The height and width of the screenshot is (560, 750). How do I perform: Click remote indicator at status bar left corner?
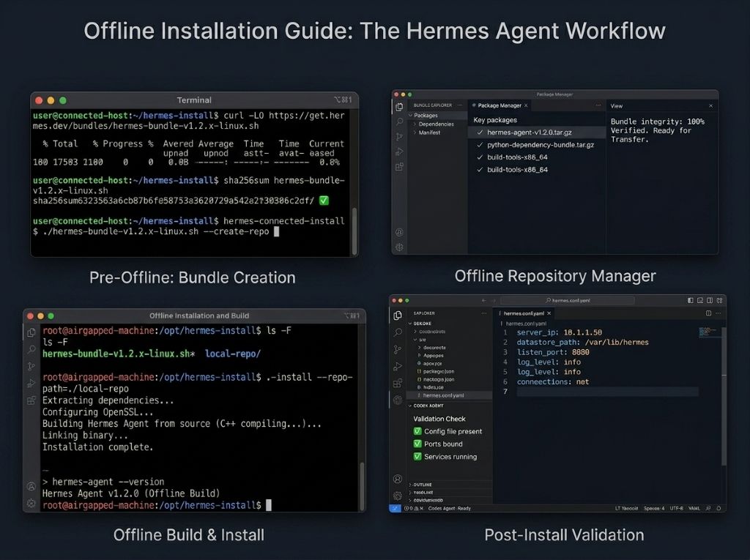tap(395, 508)
